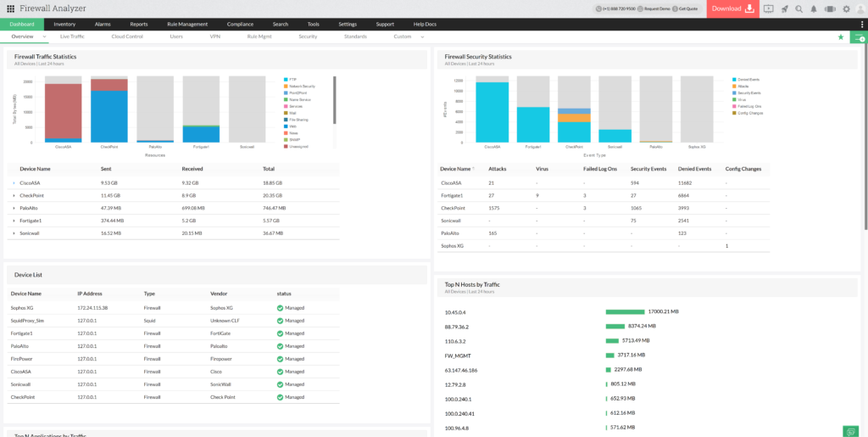Screen dimensions: 868x437
Task: Open the user profile avatar
Action: coord(860,8)
